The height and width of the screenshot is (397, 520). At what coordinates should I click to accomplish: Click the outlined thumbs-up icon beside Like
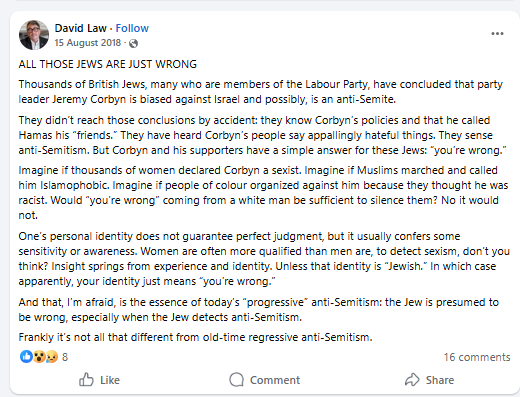pos(86,379)
